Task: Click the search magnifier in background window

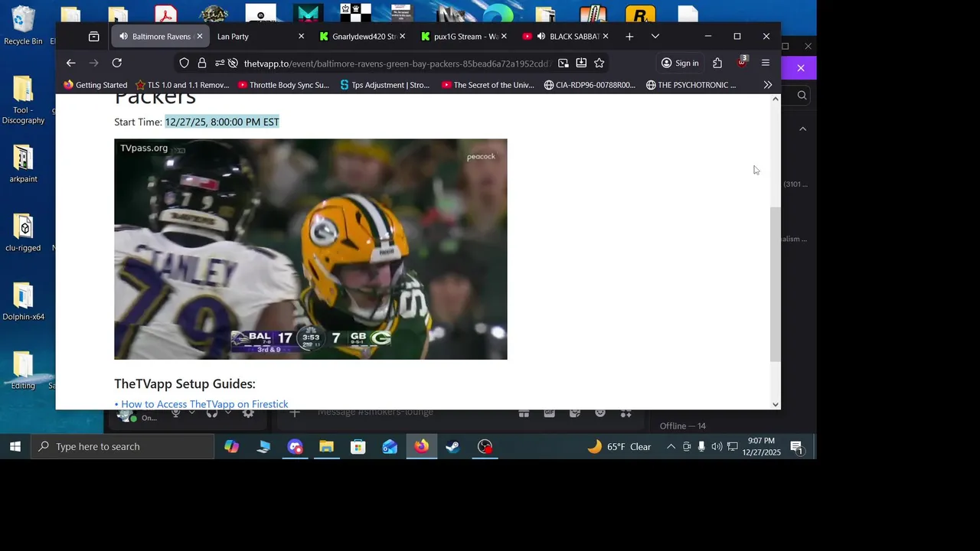Action: coord(802,95)
